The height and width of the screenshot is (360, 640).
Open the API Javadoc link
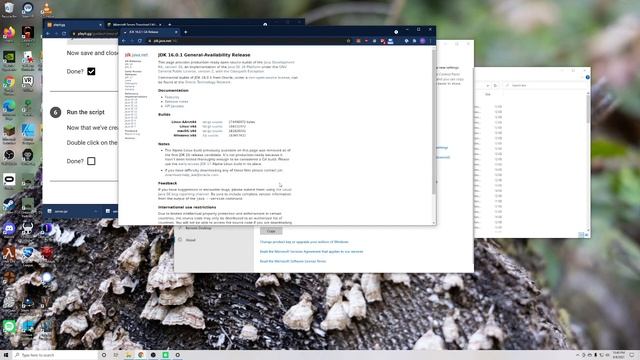point(174,106)
